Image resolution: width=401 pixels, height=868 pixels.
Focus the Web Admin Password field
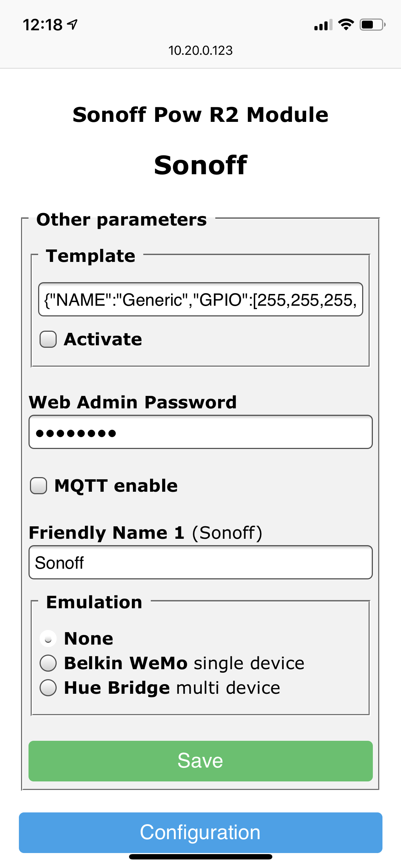coord(200,432)
